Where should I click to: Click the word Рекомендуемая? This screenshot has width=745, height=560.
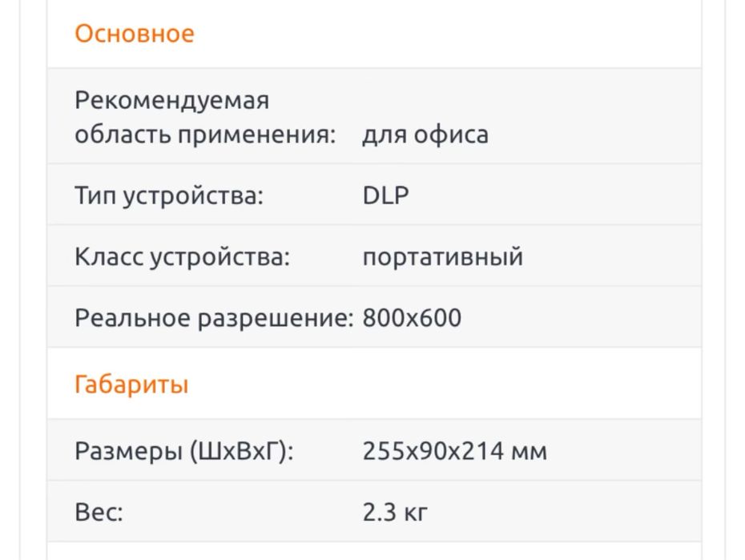pos(171,101)
